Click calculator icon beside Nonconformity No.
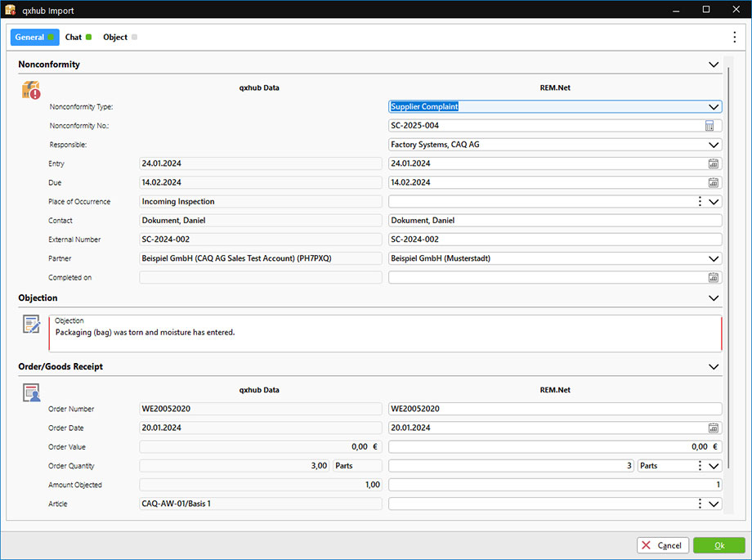The width and height of the screenshot is (752, 560). (x=709, y=126)
